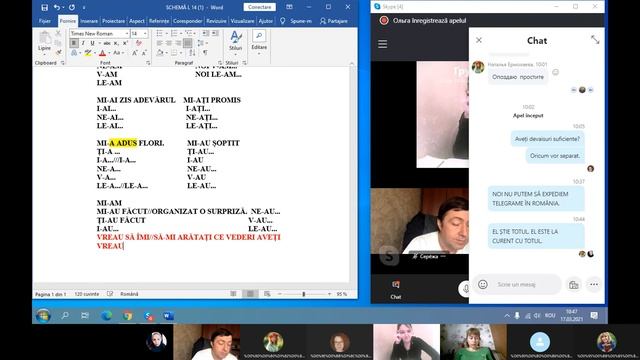Toggle Bold formatting
This screenshot has width=640, height=360.
coord(74,43)
